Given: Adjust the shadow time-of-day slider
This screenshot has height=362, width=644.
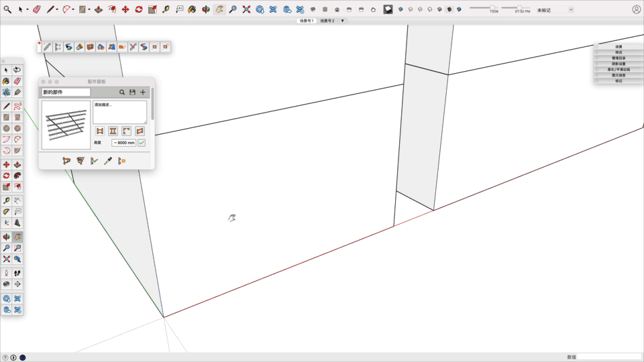Looking at the screenshot, I should [x=519, y=7].
